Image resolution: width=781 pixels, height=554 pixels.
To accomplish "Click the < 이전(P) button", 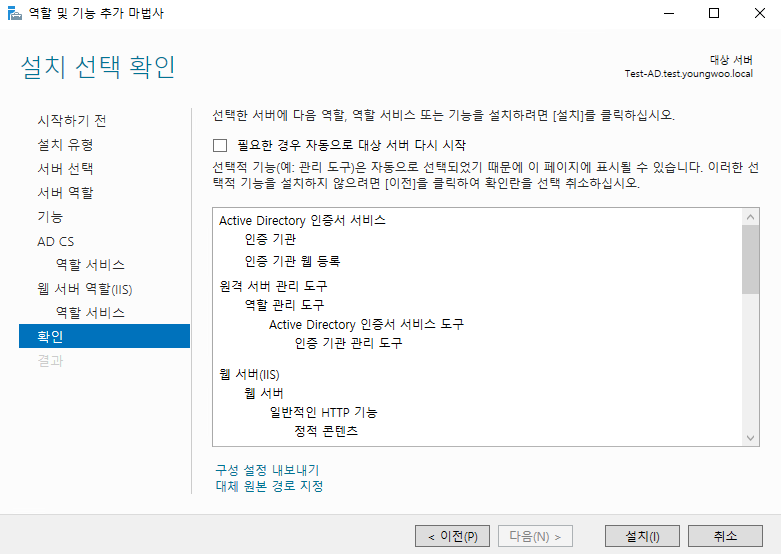I will [452, 536].
